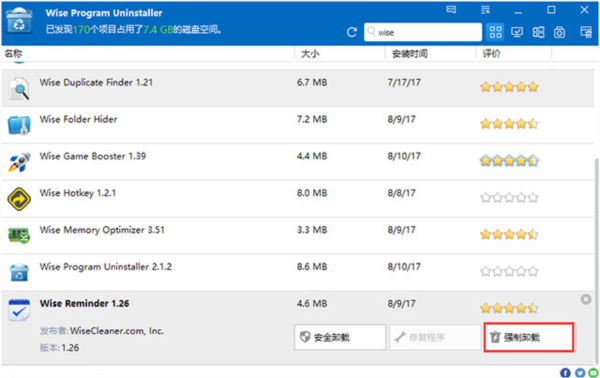Viewport: 600px width, 378px height.
Task: Click the vertical scrollbar of program list
Action: tap(597, 260)
